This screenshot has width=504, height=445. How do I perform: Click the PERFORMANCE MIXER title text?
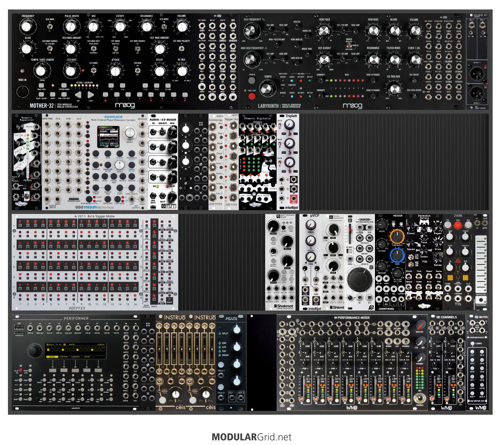(x=353, y=318)
